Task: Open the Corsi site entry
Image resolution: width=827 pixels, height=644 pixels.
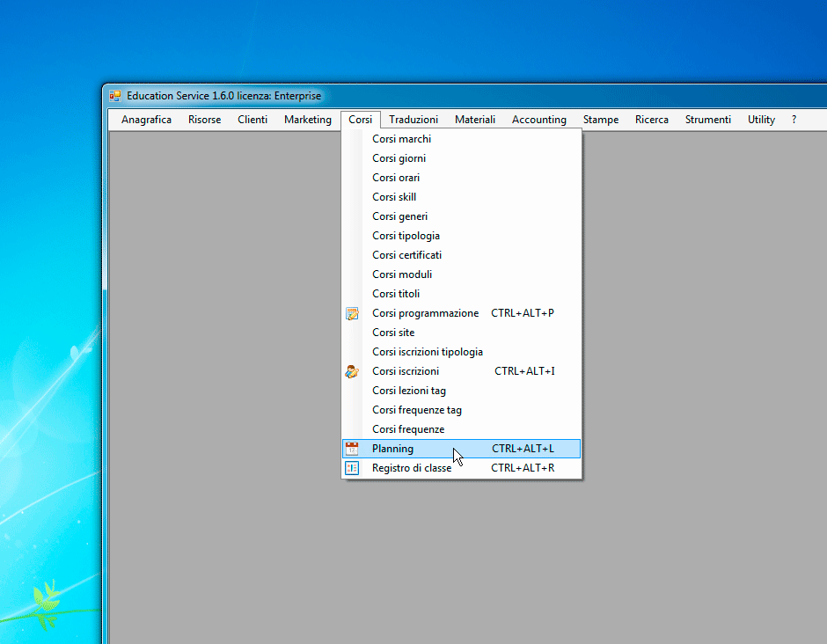Action: tap(462, 333)
